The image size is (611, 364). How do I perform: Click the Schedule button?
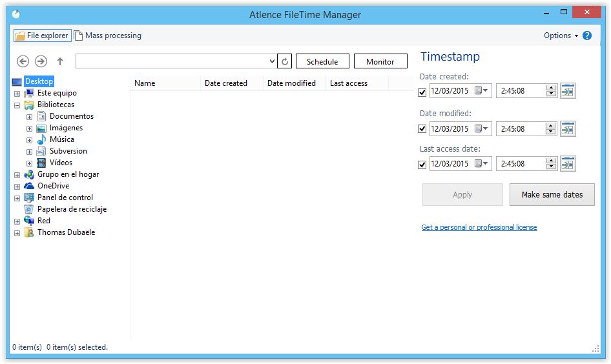pyautogui.click(x=322, y=61)
